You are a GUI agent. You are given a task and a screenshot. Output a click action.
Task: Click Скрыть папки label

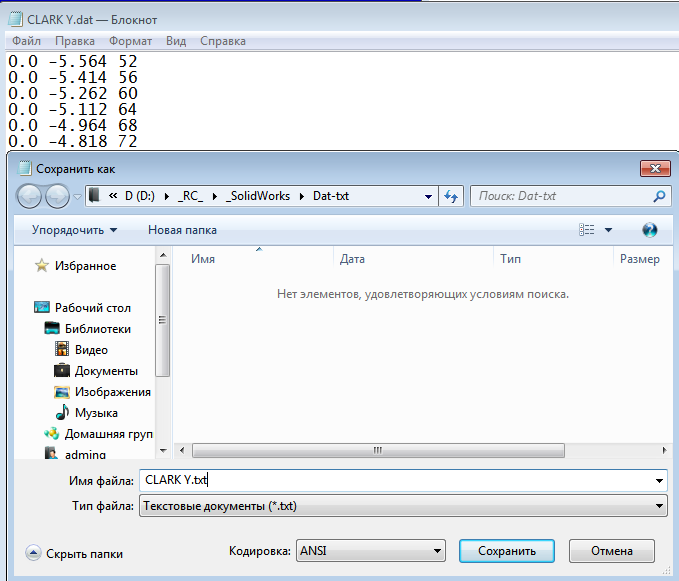84,554
